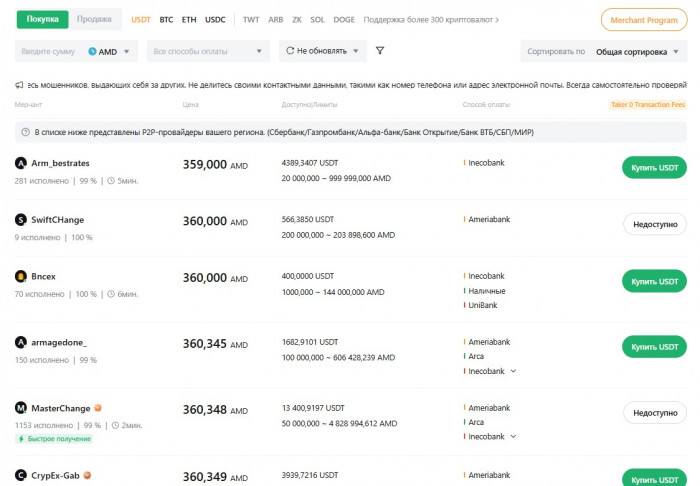Open the 300+ cryptocurrencies support link

431,20
